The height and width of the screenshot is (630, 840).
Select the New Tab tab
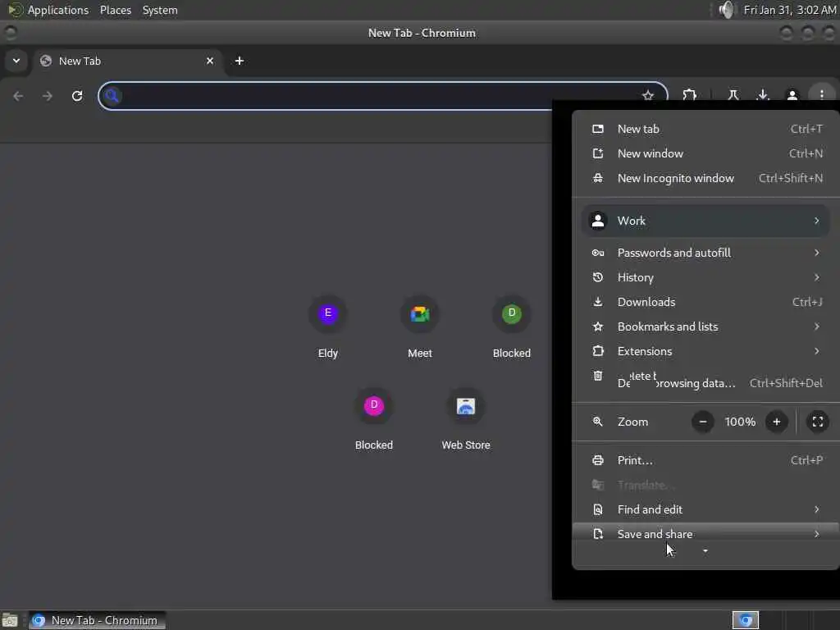point(127,61)
